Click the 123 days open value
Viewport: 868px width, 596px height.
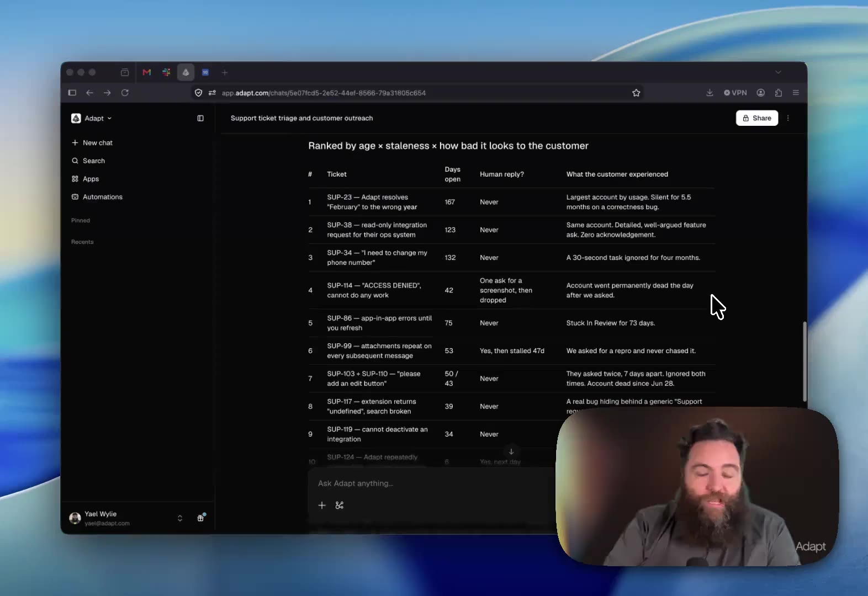click(450, 230)
